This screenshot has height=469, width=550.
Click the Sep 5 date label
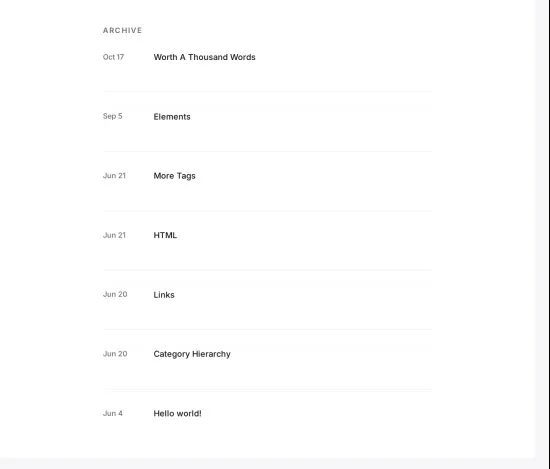click(113, 116)
